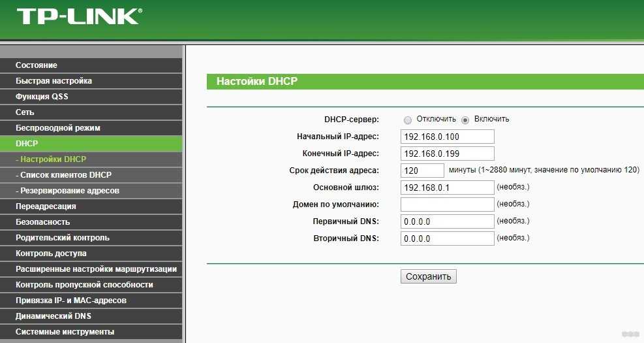
Task: Click the empty 'Домен по умолчанию' field
Action: [x=447, y=204]
